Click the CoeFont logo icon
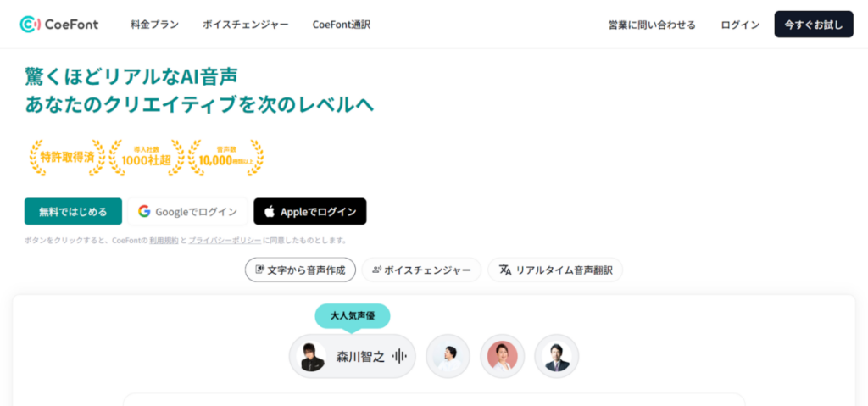The width and height of the screenshot is (868, 406). click(31, 25)
